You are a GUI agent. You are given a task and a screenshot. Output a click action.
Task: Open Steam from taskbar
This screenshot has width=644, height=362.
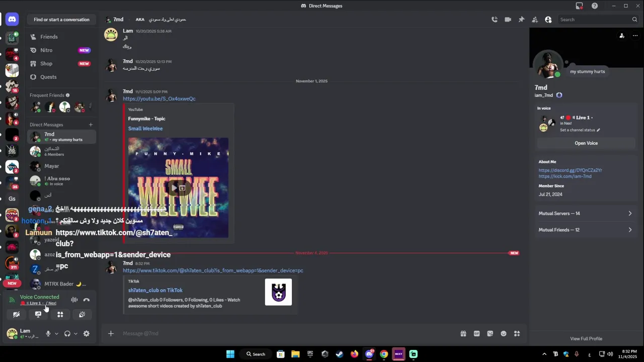[x=340, y=354]
